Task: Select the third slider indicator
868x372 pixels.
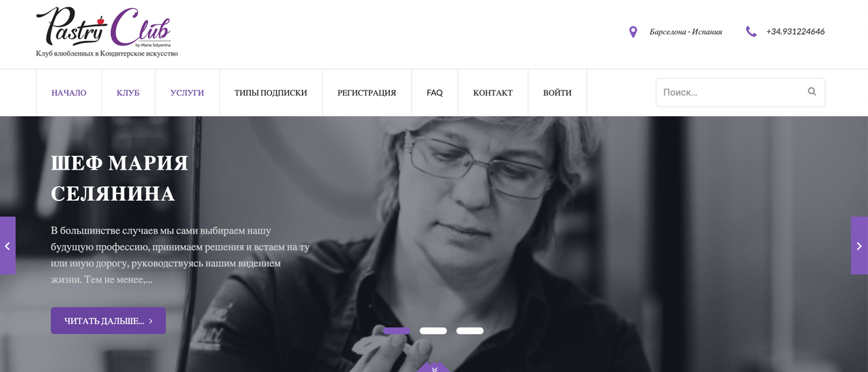Action: point(470,331)
